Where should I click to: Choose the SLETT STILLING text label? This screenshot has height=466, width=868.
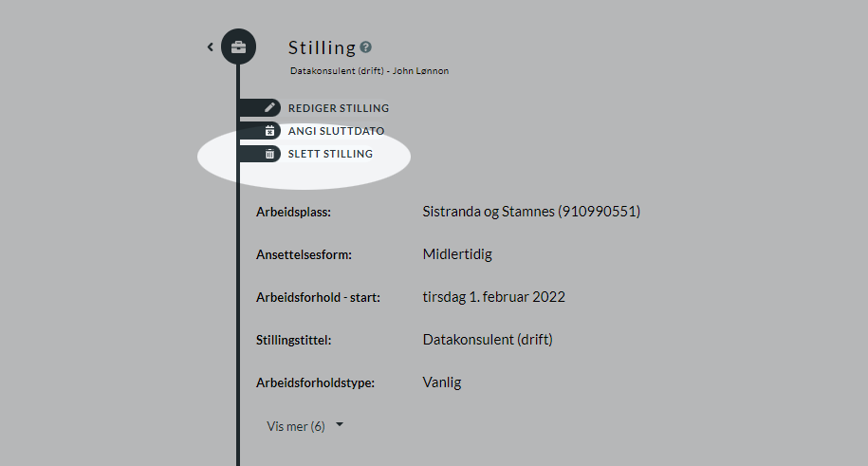[330, 154]
